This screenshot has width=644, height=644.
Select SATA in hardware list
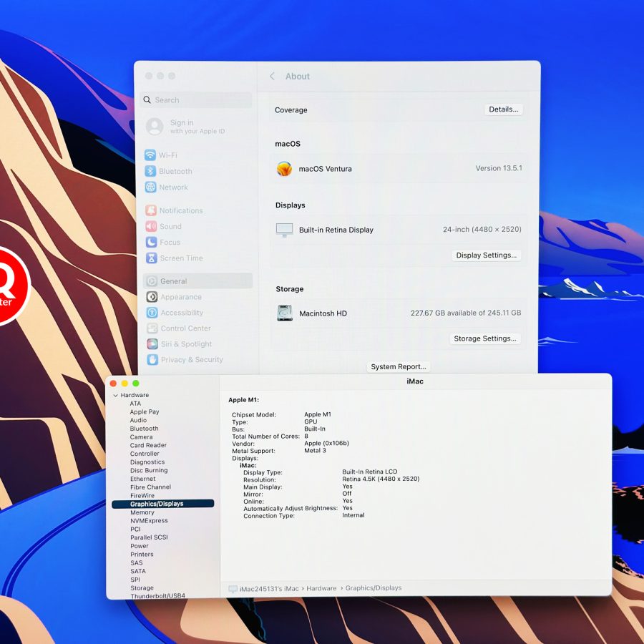pyautogui.click(x=138, y=571)
